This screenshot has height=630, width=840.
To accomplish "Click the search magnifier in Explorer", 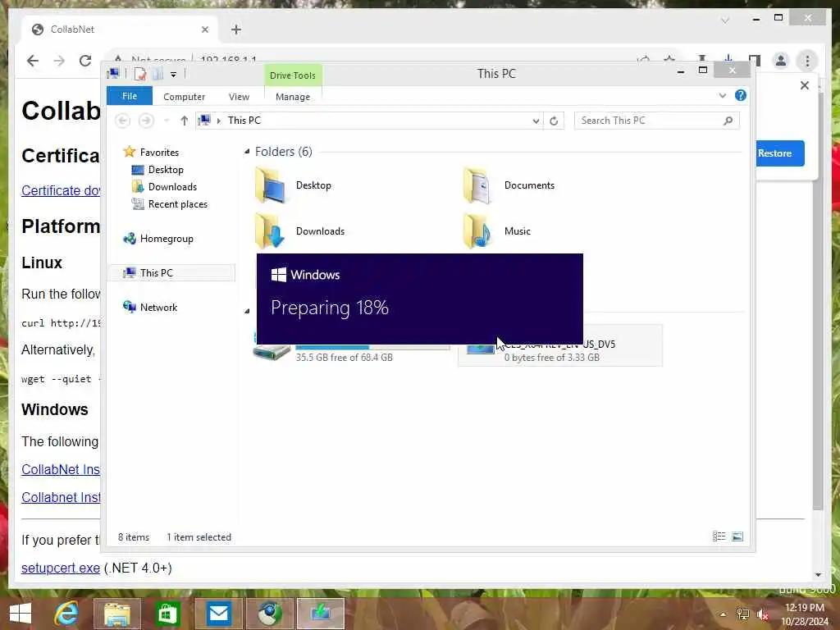I will click(x=728, y=121).
